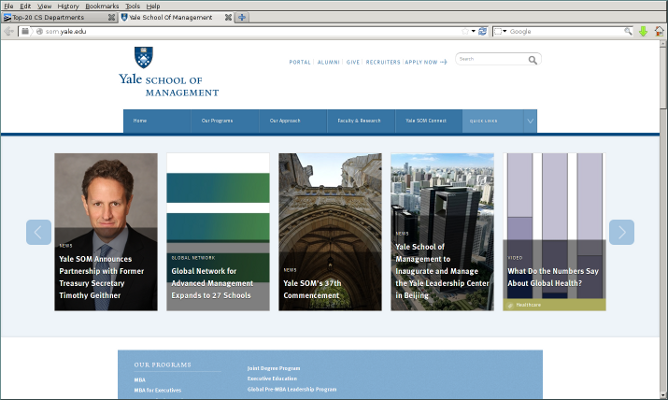Open the ALUMNI link
The image size is (668, 400).
click(x=328, y=62)
